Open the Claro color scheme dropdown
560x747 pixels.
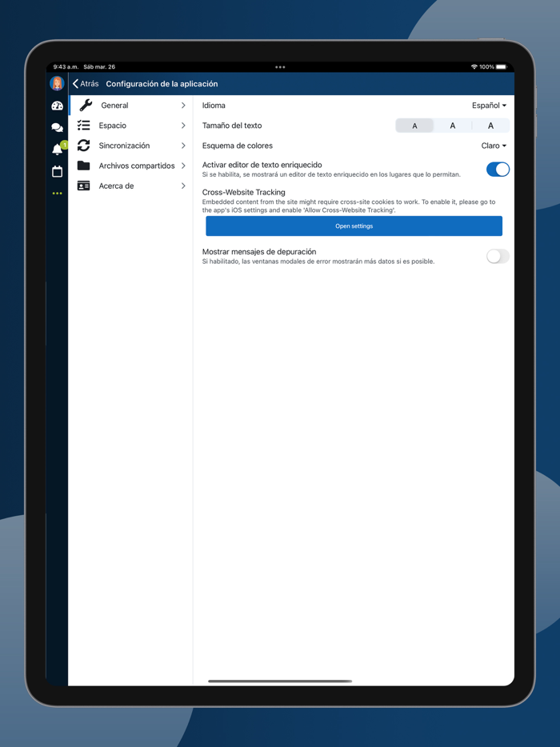[494, 146]
